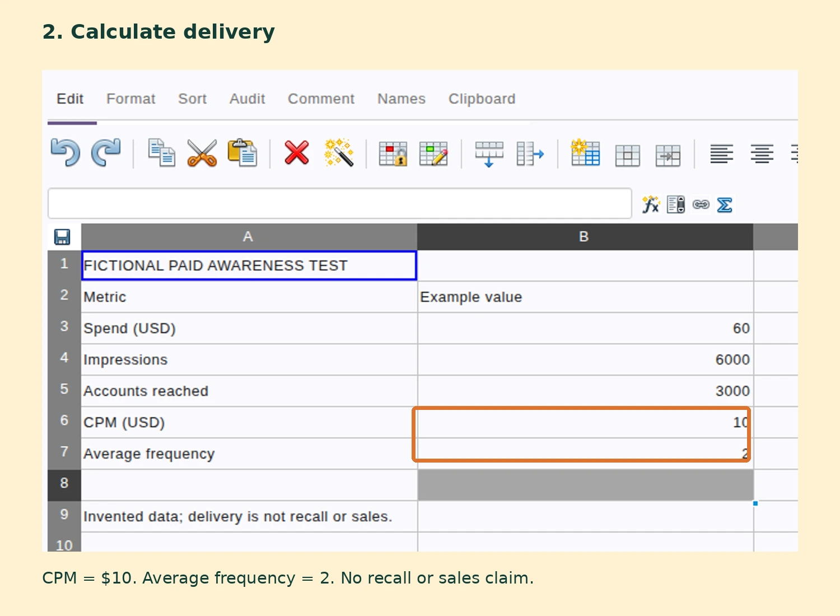
Task: Open the link input chain icon
Action: [701, 204]
